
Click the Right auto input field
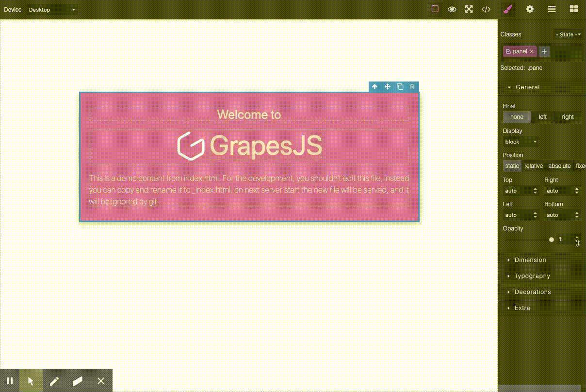[558, 191]
